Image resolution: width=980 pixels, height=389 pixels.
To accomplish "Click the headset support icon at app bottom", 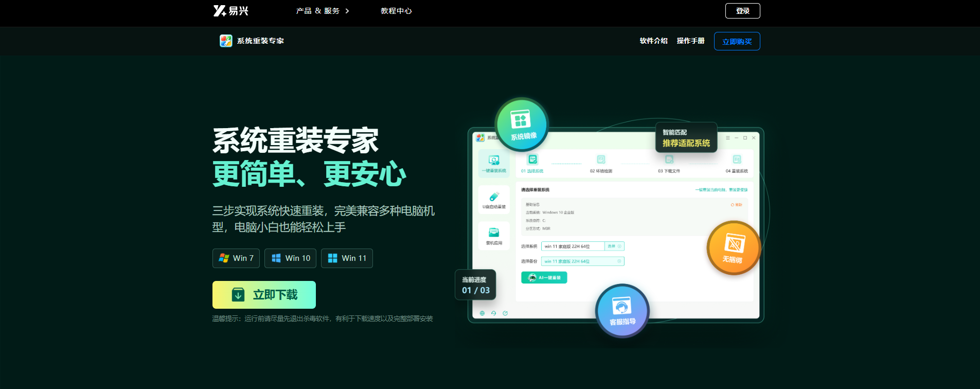I will pyautogui.click(x=493, y=313).
